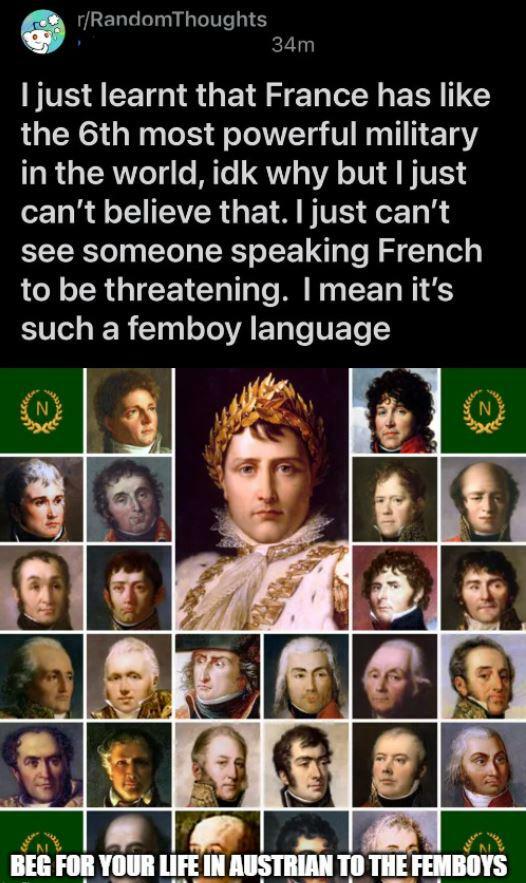Open portrait of curly black-haired man with red collar
Screen dimensions: 526x883
pyautogui.click(x=395, y=411)
